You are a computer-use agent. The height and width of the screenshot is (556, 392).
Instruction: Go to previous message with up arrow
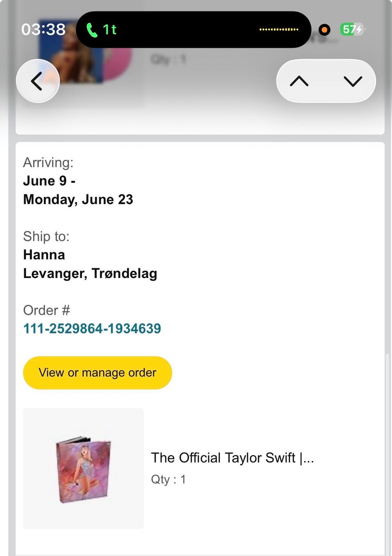(x=299, y=81)
